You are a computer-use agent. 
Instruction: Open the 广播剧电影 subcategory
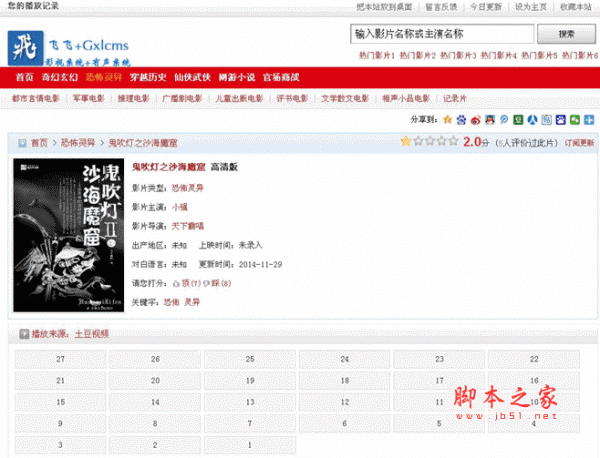(x=182, y=98)
